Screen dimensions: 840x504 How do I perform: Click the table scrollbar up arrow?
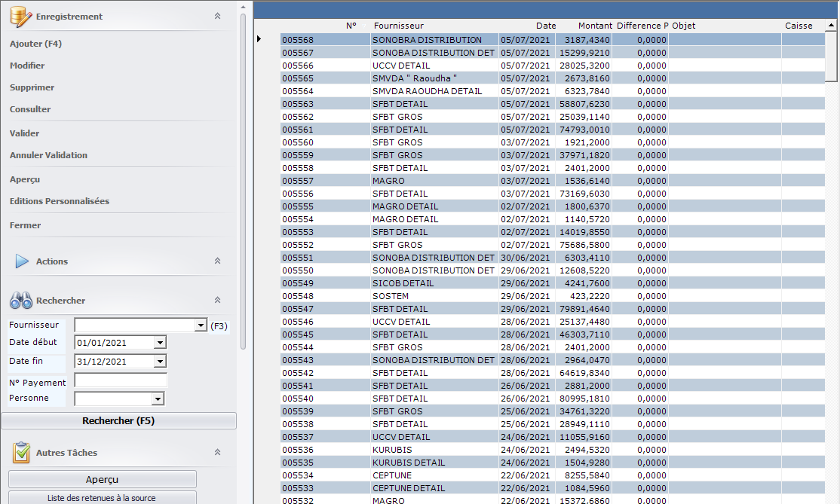tap(831, 25)
